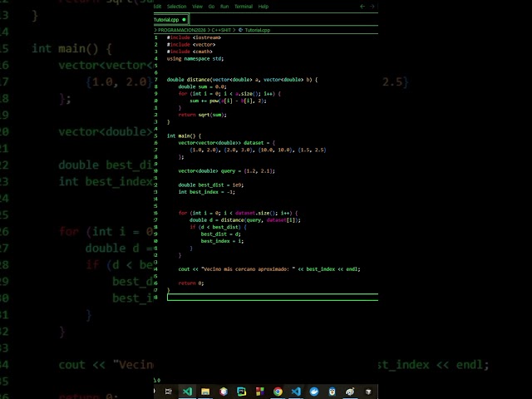Click the 'best_dist = d;' line
532x399 pixels.
point(221,234)
